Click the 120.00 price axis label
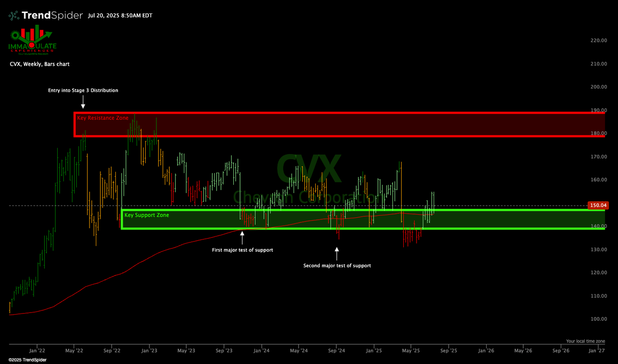The image size is (618, 364). (x=599, y=272)
